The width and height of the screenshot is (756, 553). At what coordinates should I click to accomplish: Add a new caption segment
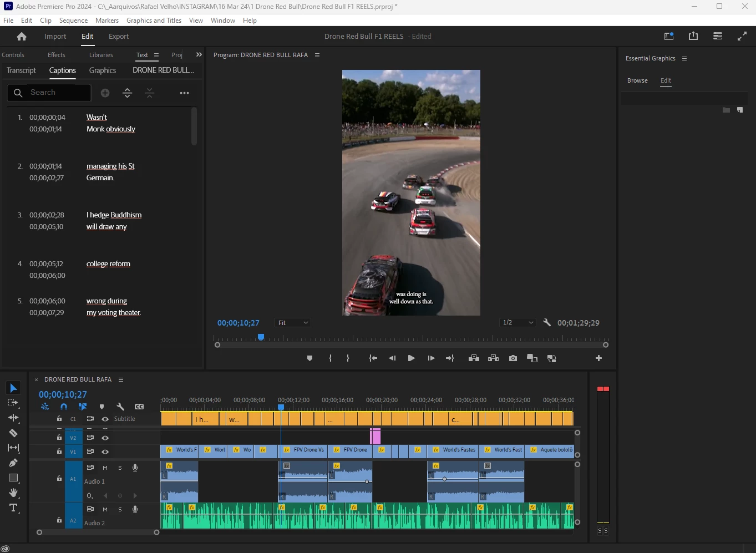(105, 93)
